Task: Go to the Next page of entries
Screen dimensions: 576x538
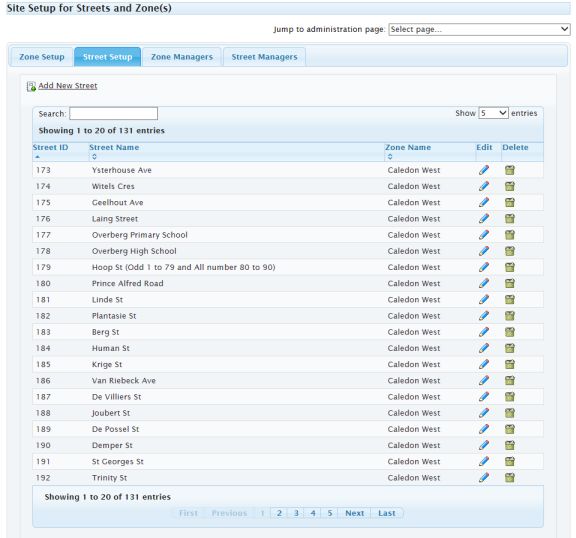Action: pyautogui.click(x=354, y=513)
